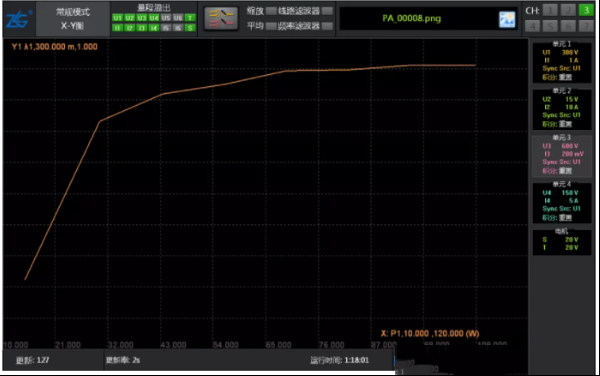Toggle the 平均 averaging indicator

tap(271, 26)
